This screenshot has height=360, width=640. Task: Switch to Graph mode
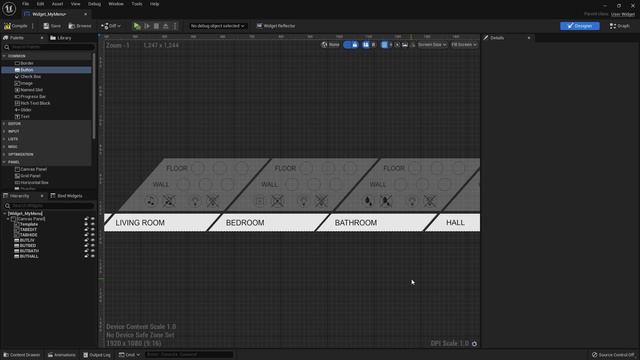coord(620,26)
